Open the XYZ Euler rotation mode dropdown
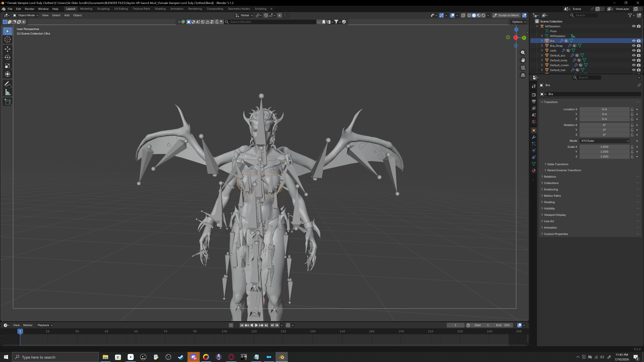This screenshot has width=644, height=362. tap(605, 141)
